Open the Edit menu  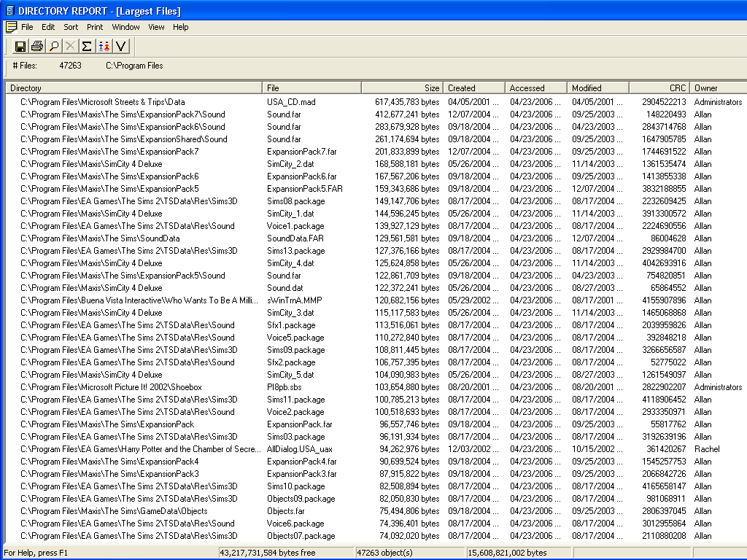[x=48, y=27]
